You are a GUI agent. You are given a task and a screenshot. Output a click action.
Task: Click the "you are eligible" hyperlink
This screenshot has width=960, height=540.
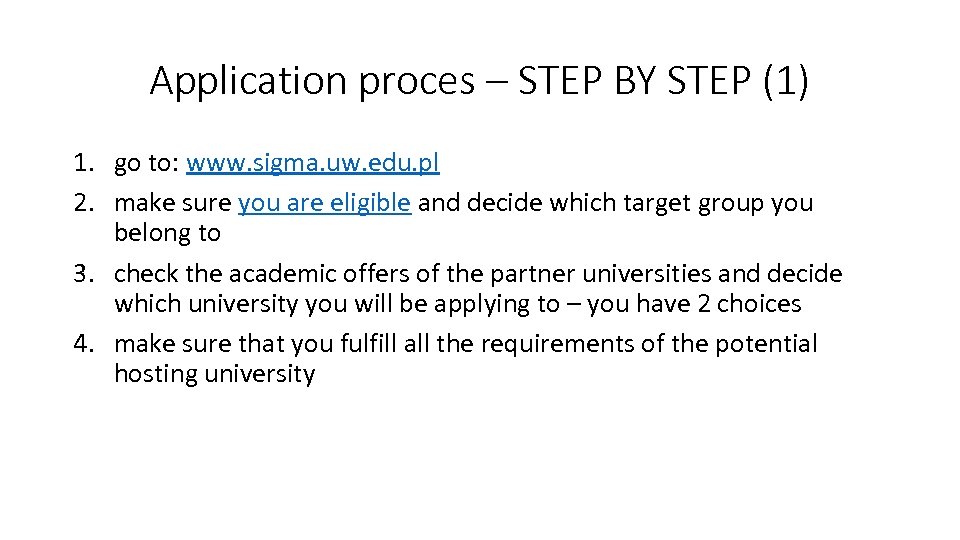[x=324, y=203]
